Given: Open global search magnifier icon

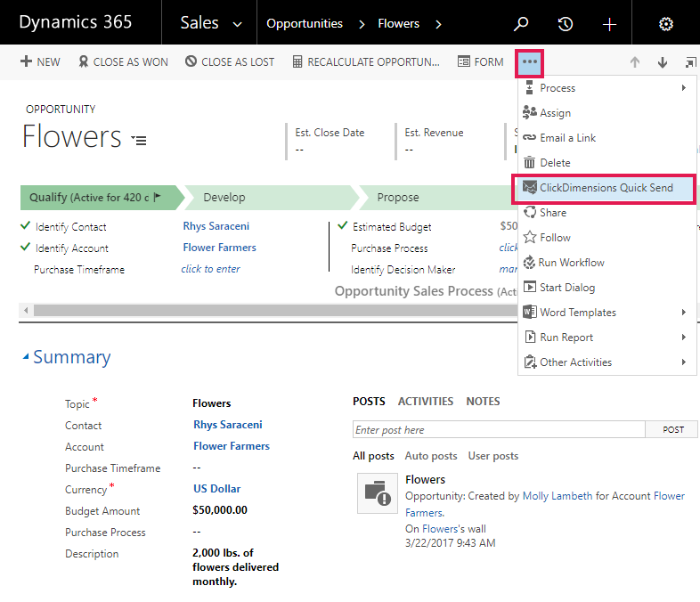Looking at the screenshot, I should coord(520,23).
